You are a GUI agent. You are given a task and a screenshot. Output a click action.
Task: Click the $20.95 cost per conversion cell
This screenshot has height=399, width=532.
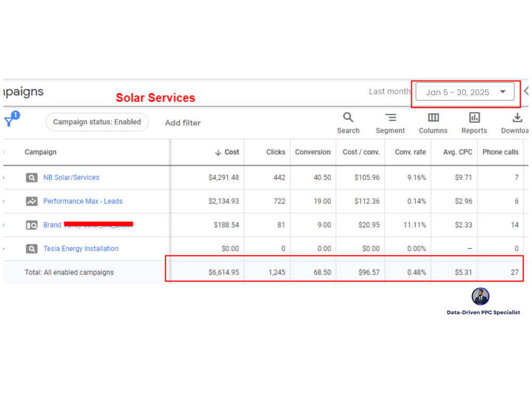coord(369,225)
